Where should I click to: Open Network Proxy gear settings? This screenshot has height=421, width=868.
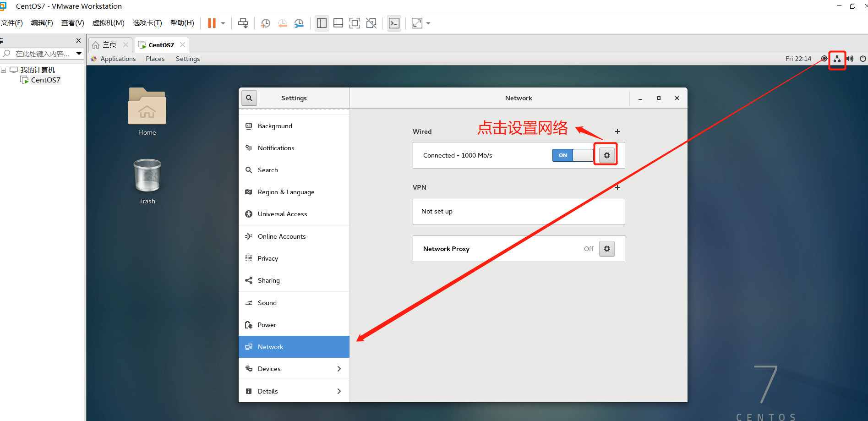coord(607,249)
